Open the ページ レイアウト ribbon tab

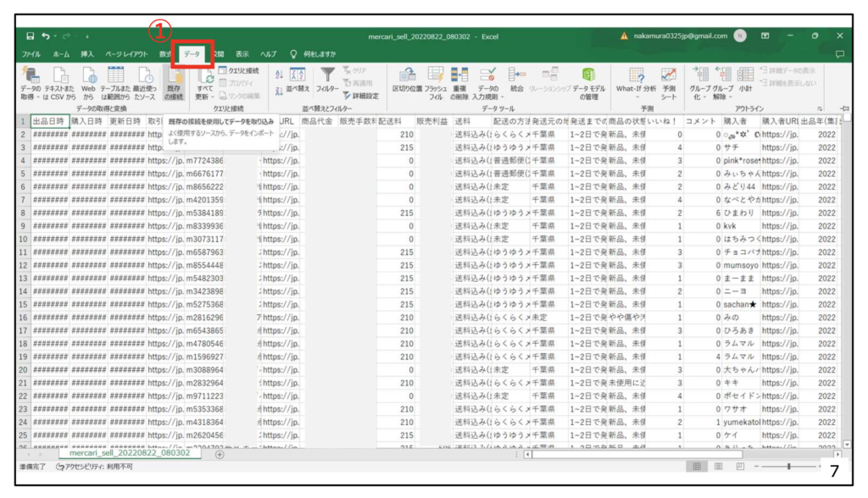[x=126, y=53]
